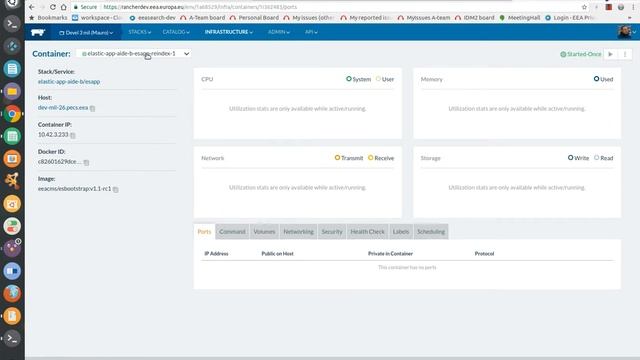Copy the image name with its clipboard icon
640x360 pixels.
click(116, 189)
